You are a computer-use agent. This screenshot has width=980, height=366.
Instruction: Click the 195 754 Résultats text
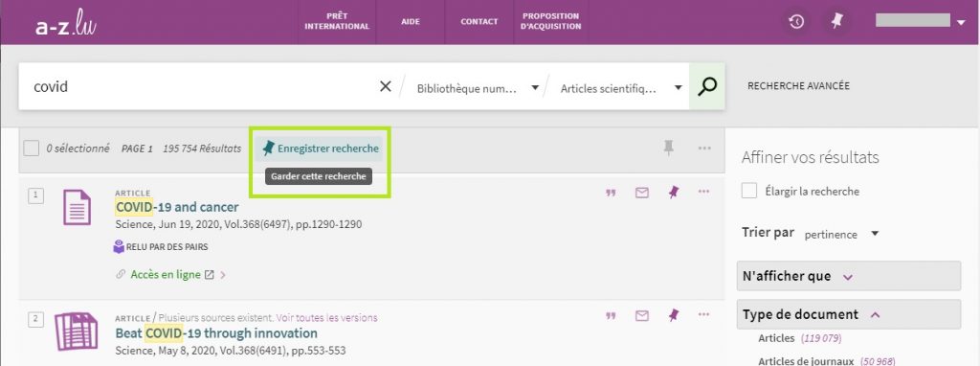tap(202, 149)
